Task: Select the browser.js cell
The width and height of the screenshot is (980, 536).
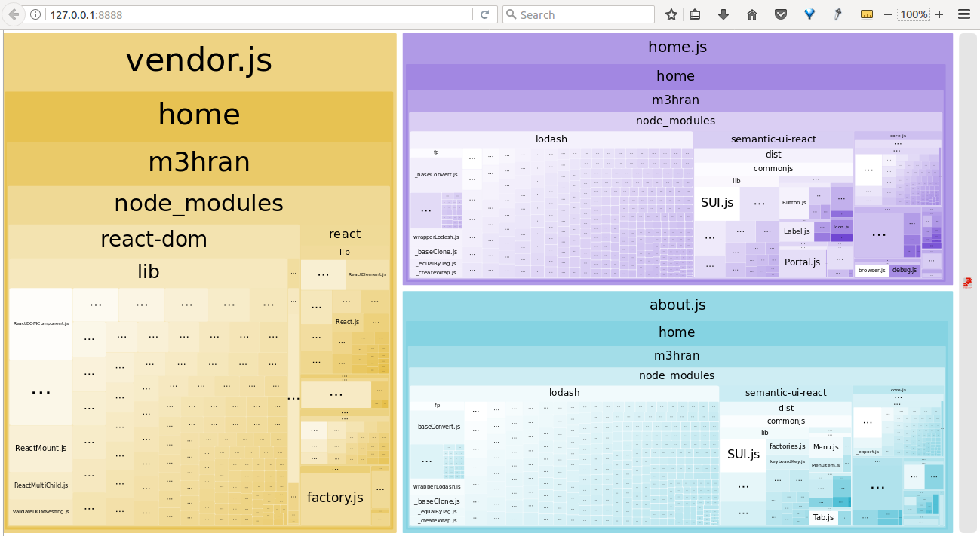Action: coord(871,270)
